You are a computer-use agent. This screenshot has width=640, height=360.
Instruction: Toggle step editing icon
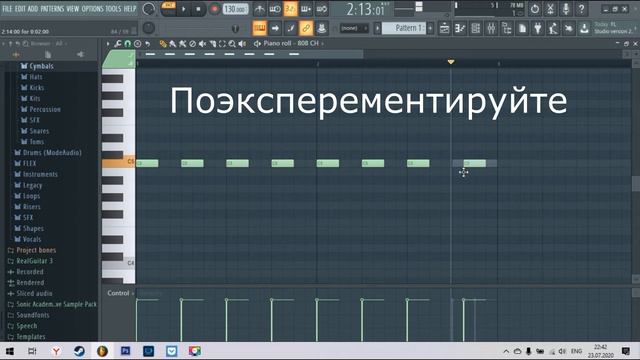290,28
